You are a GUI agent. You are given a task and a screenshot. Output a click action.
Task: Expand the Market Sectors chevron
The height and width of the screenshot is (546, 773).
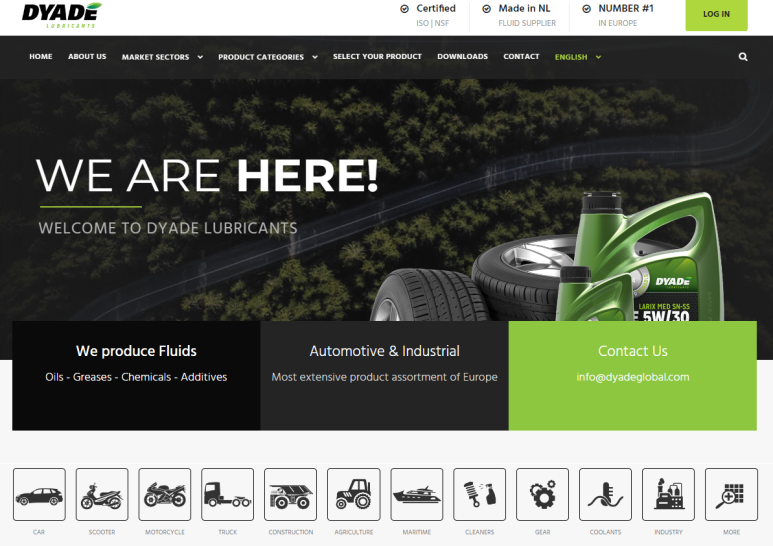(x=200, y=57)
